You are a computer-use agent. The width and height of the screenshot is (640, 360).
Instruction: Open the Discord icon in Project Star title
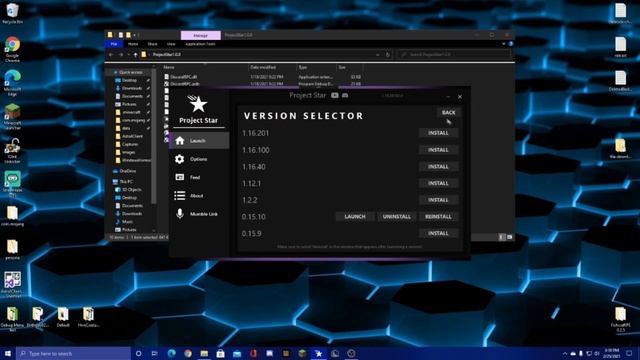tap(345, 95)
